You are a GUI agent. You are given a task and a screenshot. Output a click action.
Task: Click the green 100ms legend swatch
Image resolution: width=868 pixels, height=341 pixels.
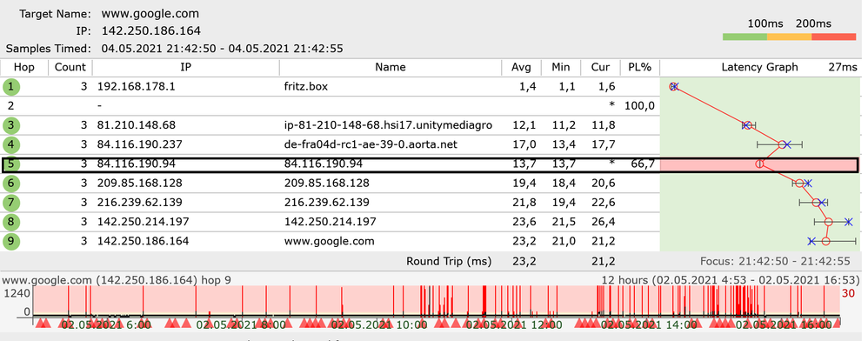744,37
